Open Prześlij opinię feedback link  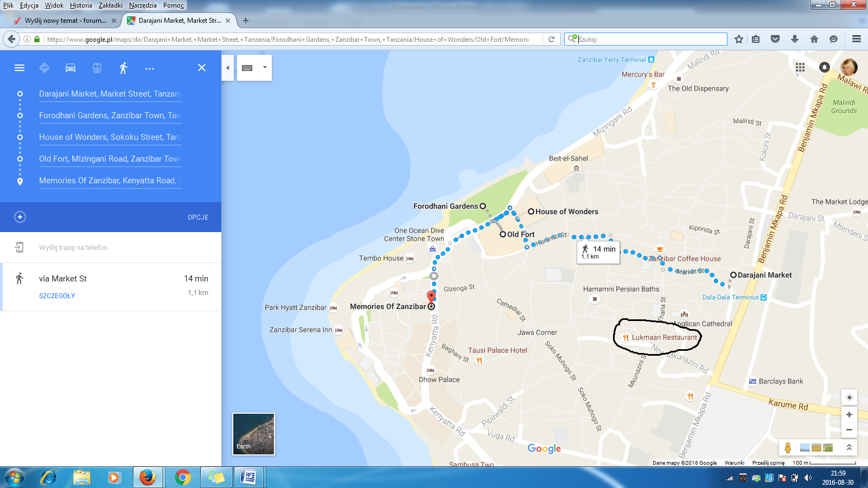pos(769,463)
